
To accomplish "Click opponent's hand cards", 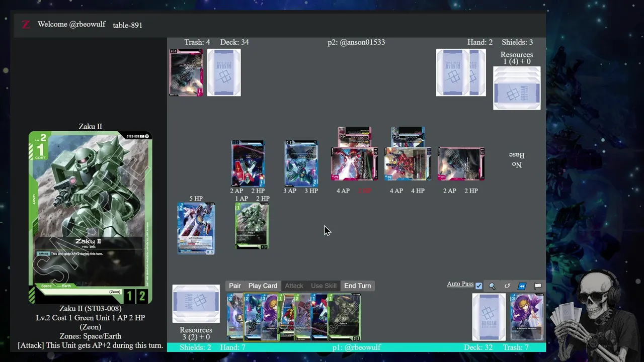I will pyautogui.click(x=461, y=72).
